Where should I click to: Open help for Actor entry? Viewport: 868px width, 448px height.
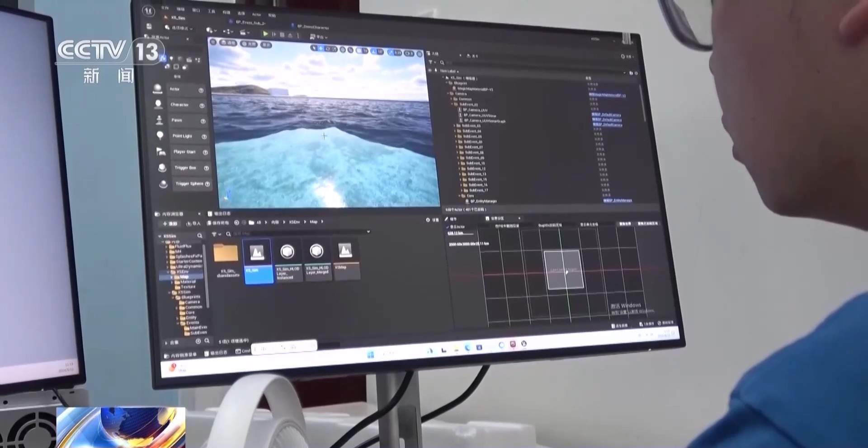pyautogui.click(x=201, y=90)
